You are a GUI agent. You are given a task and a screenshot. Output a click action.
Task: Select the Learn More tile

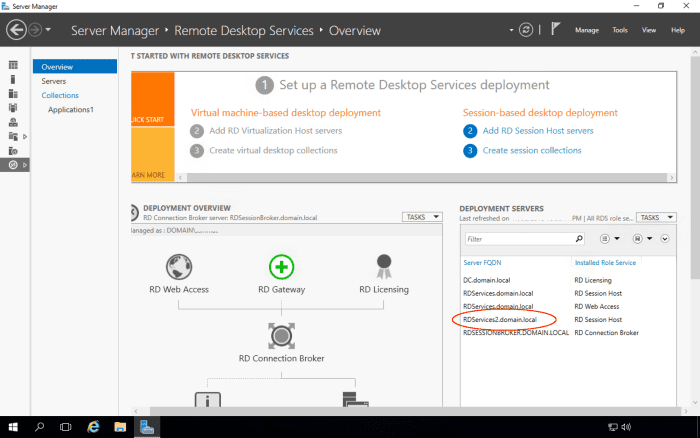click(x=153, y=154)
